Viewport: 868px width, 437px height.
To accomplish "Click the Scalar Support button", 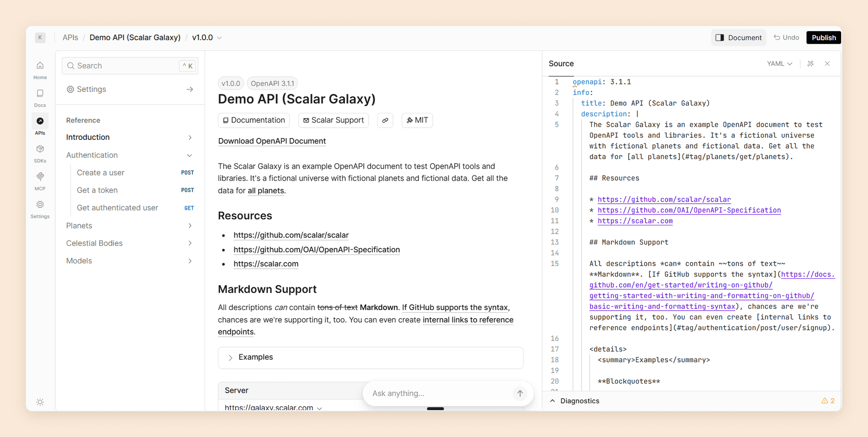I will 333,120.
